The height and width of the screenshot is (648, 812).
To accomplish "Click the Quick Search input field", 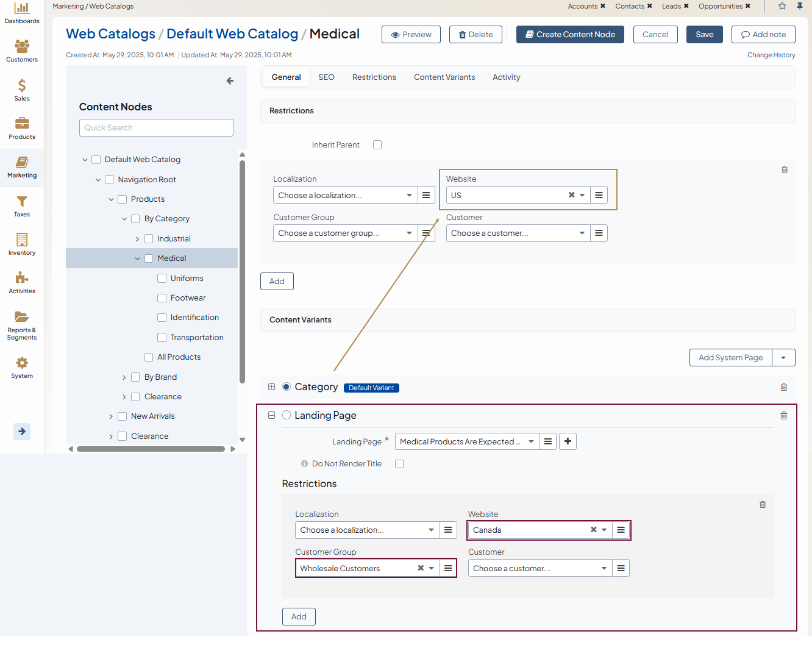I will point(156,128).
